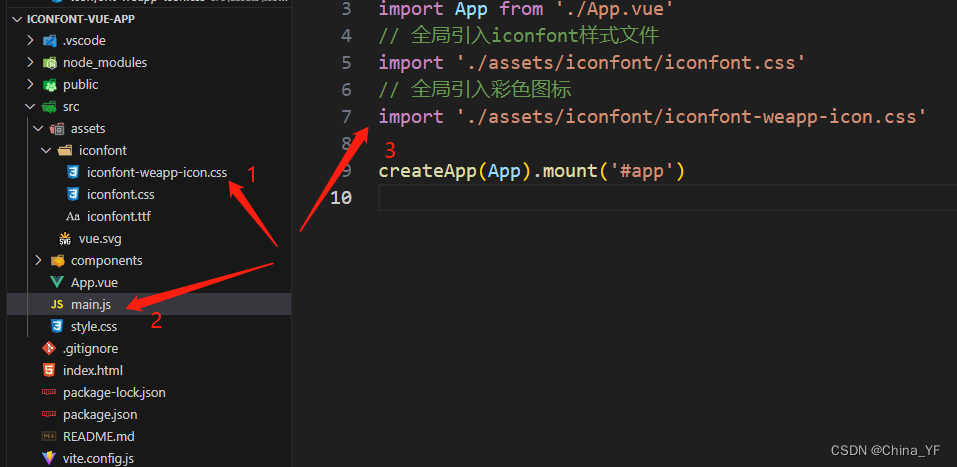Click CSS icon of iconfont-weapp-icon.css
This screenshot has height=467, width=957.
(x=73, y=173)
